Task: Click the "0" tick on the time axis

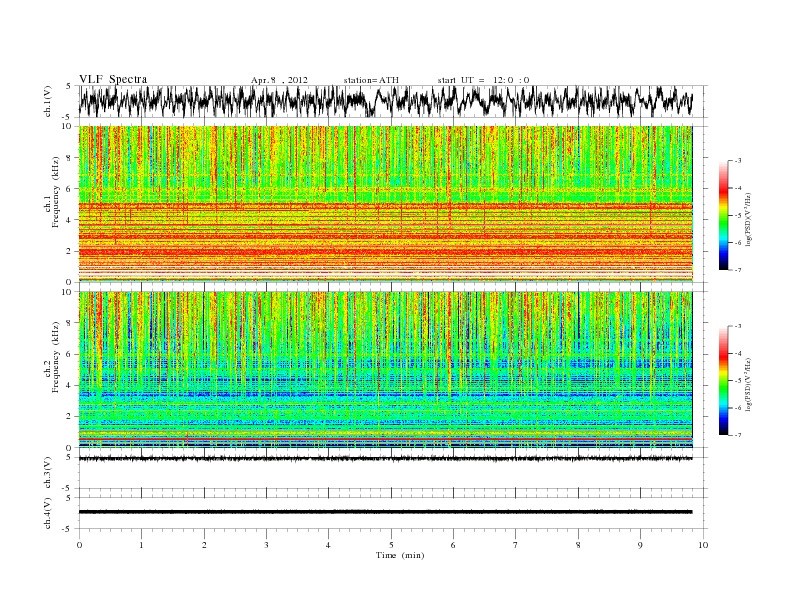Action: pyautogui.click(x=79, y=545)
